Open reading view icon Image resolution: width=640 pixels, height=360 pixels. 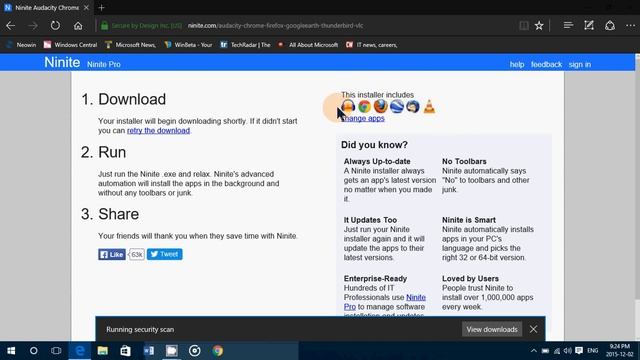pyautogui.click(x=524, y=26)
